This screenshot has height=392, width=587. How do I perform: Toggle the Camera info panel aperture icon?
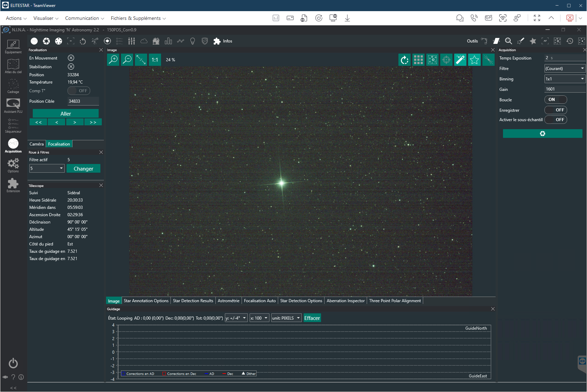click(46, 41)
